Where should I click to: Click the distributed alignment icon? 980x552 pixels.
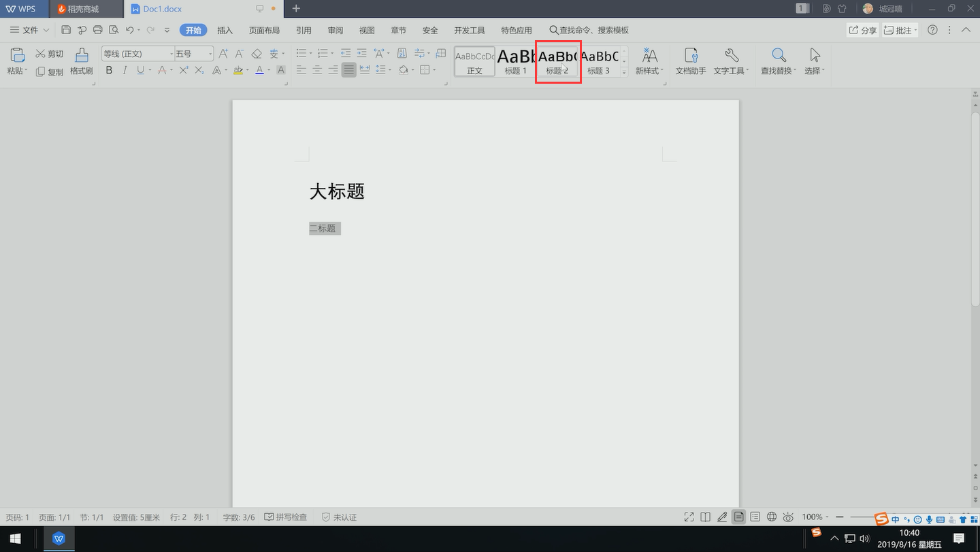(x=365, y=70)
